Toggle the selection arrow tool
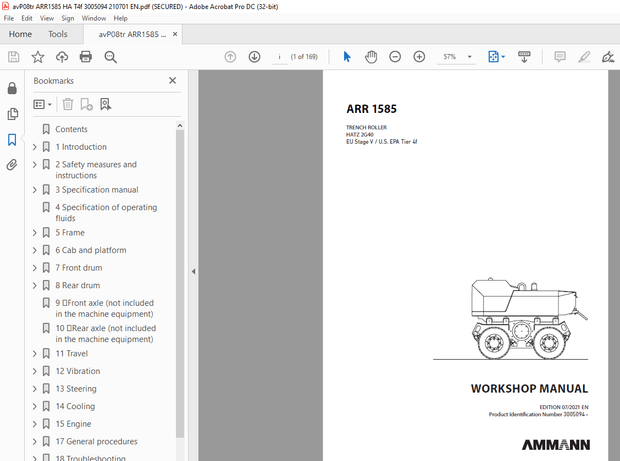The width and height of the screenshot is (620, 461). [347, 57]
